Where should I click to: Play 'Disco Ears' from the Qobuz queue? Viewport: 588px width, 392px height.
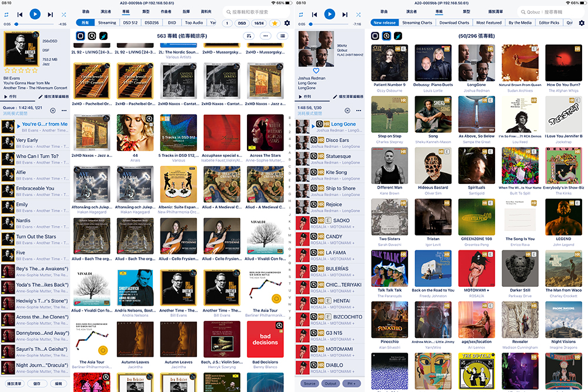click(x=330, y=143)
